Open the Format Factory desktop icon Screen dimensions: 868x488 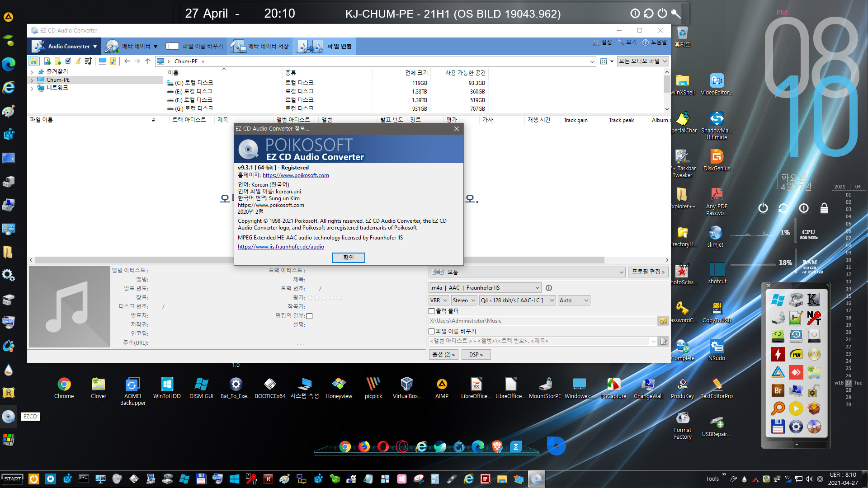pyautogui.click(x=683, y=425)
